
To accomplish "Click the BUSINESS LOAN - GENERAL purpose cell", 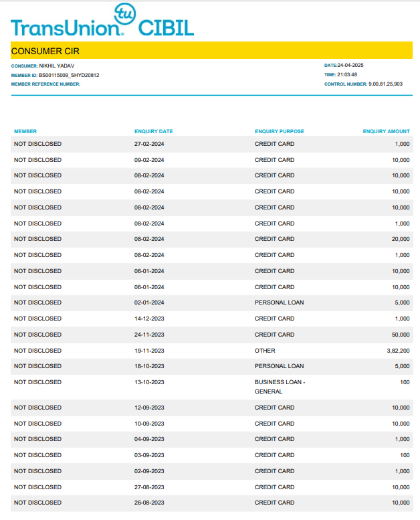I will (280, 387).
